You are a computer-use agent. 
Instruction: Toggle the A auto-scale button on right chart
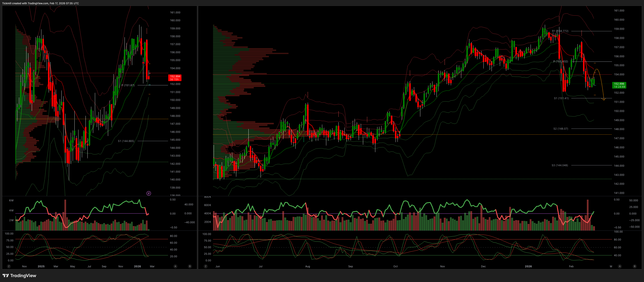pos(619,266)
